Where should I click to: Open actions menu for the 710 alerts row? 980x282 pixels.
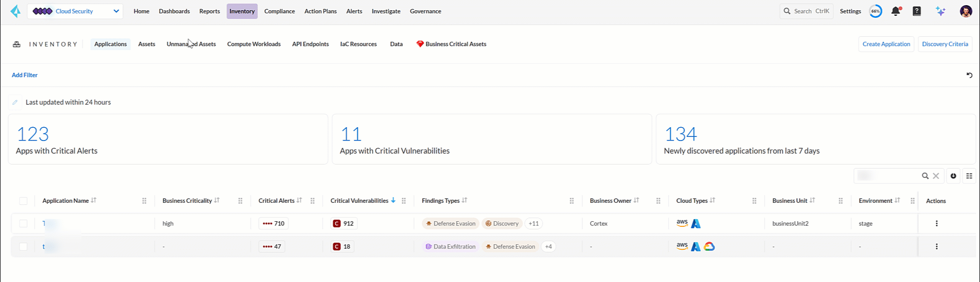[937, 223]
